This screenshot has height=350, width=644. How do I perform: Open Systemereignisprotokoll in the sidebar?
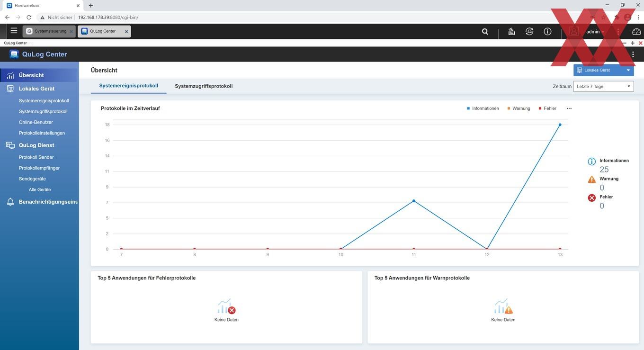44,101
